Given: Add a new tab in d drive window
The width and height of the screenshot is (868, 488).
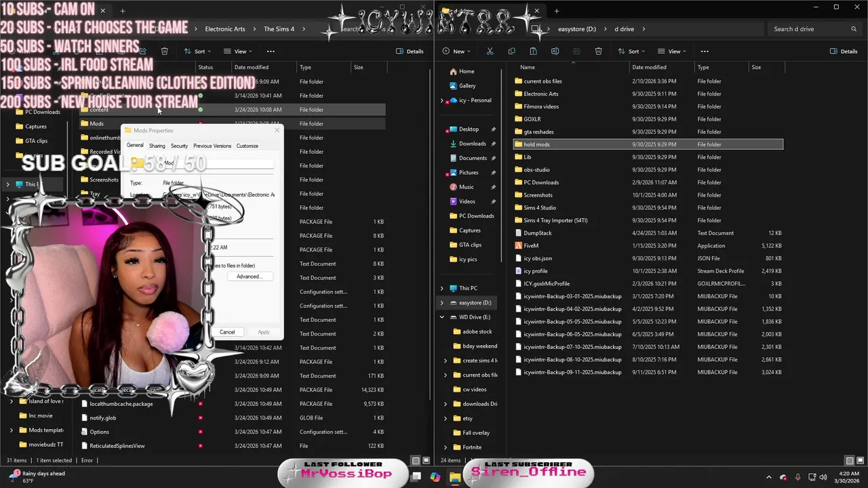Looking at the screenshot, I should (556, 11).
